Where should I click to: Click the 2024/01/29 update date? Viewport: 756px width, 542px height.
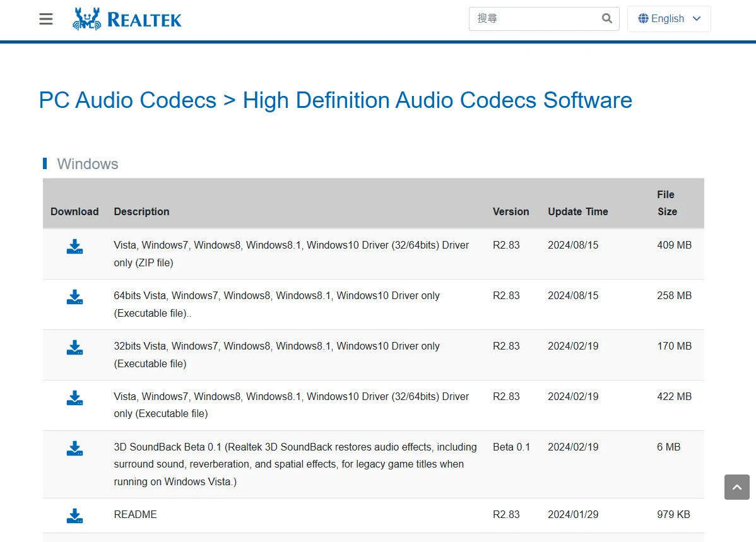pyautogui.click(x=573, y=514)
